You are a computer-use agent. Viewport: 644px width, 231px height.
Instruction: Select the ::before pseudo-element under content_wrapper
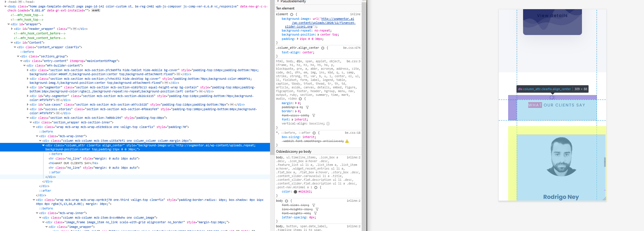[x=27, y=52]
